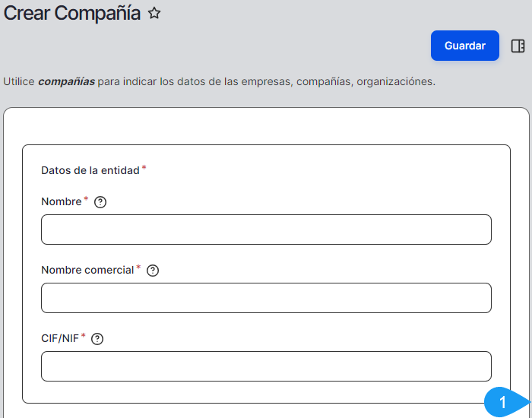Click the CIF/NIF label text
Screen dimensions: 532x418
60,338
